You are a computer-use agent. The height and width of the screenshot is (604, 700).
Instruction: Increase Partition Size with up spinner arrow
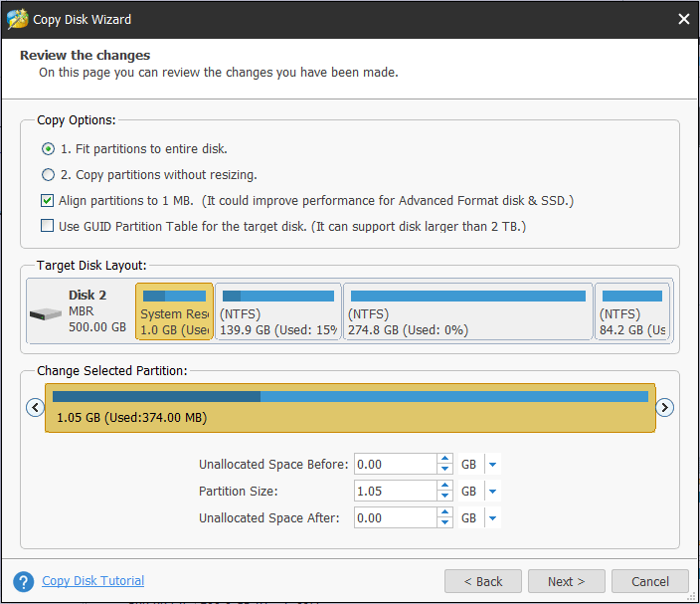(x=444, y=486)
